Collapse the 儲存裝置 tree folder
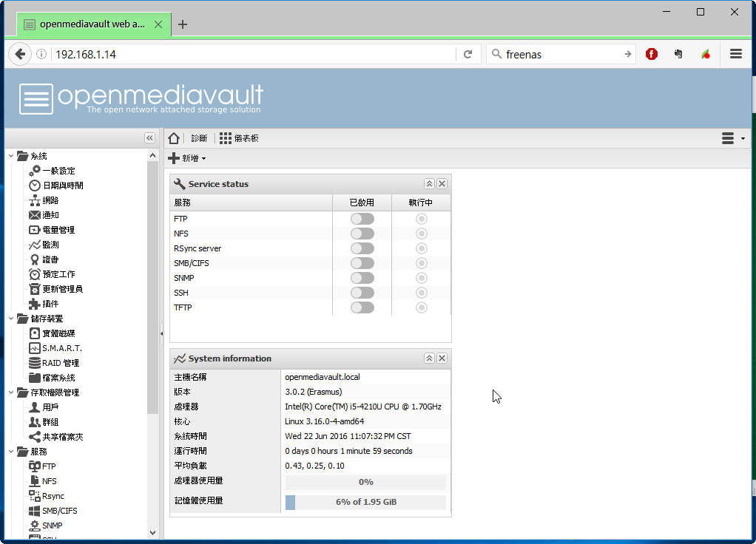This screenshot has width=756, height=544. tap(11, 319)
